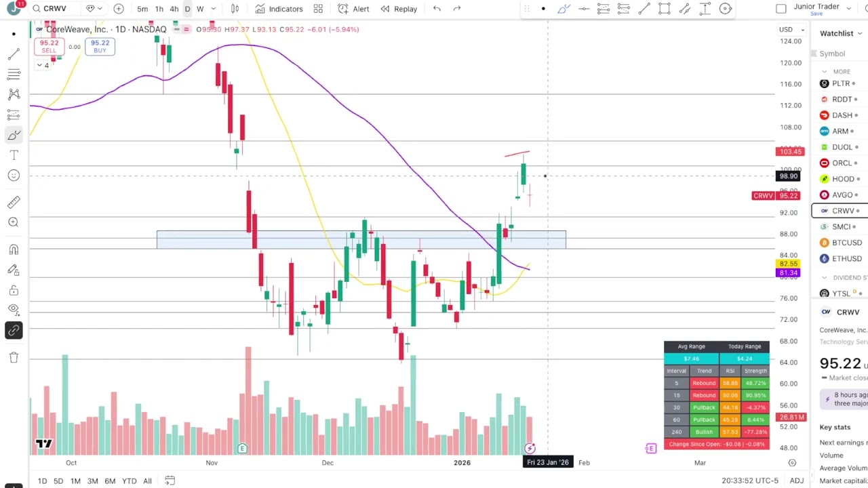The width and height of the screenshot is (868, 488).
Task: Toggle the layout checkbox beside Junior Trader
Action: click(x=781, y=9)
